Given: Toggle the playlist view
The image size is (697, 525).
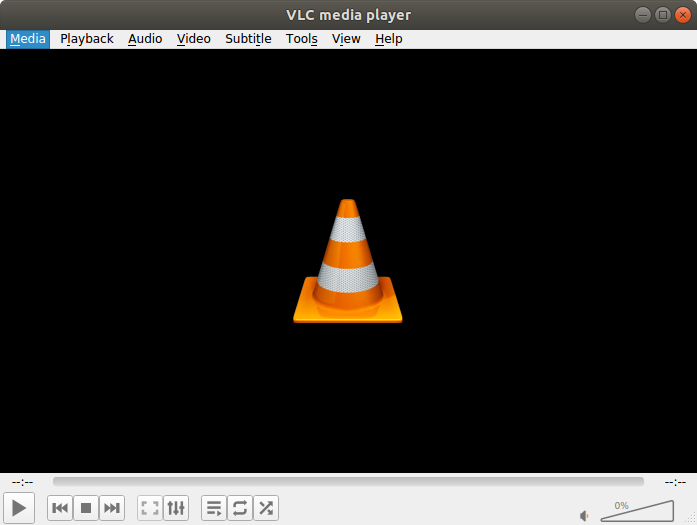Looking at the screenshot, I should pos(214,508).
